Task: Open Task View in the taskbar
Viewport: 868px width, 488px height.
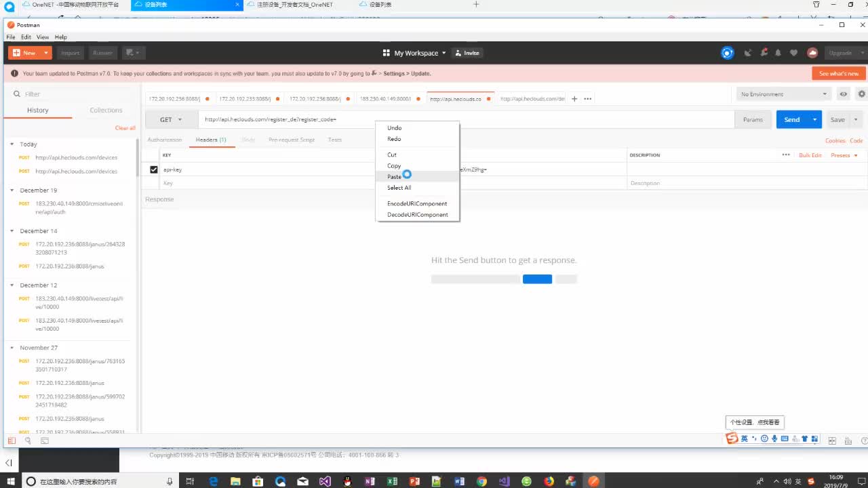Action: pos(191,481)
